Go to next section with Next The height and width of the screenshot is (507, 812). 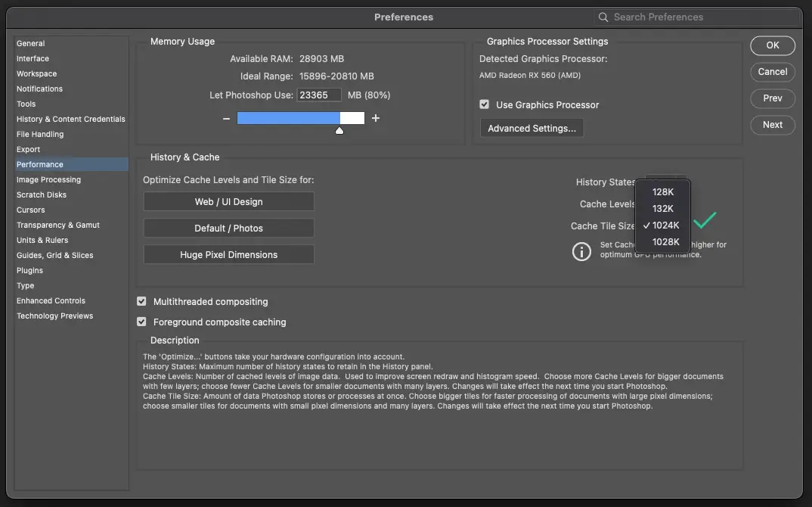click(773, 124)
